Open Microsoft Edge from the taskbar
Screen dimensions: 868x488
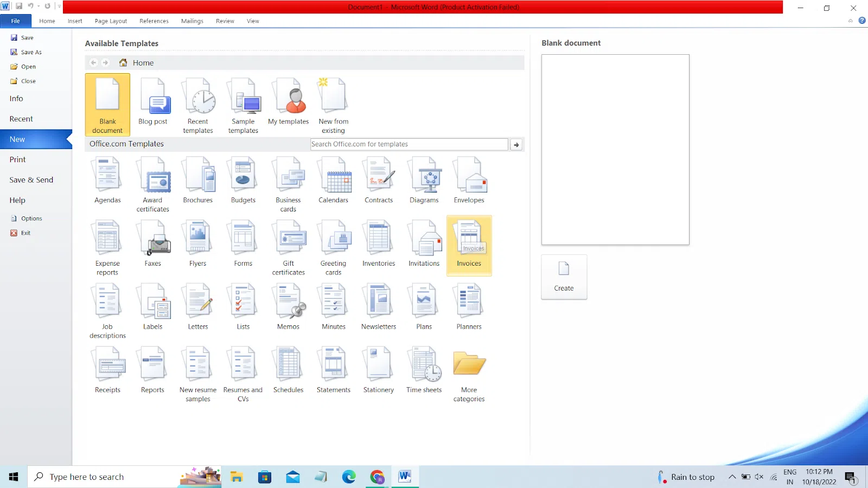click(349, 477)
